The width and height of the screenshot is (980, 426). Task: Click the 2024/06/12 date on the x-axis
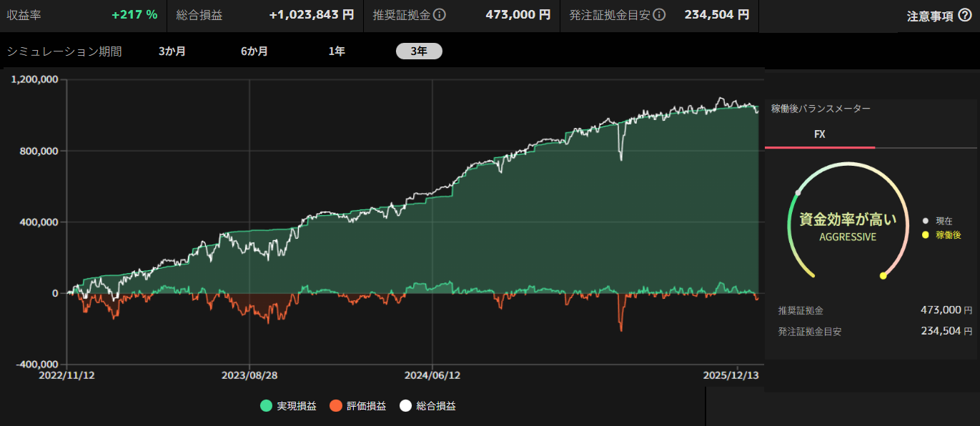click(432, 375)
